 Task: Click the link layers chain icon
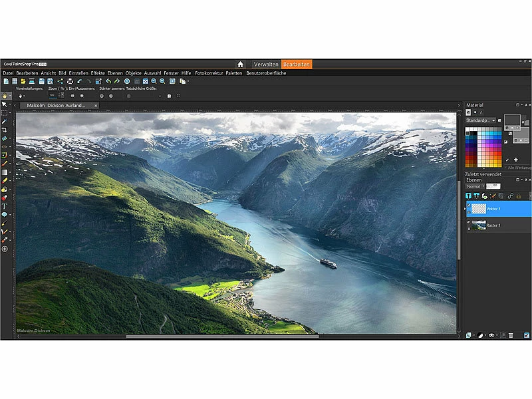pyautogui.click(x=511, y=196)
